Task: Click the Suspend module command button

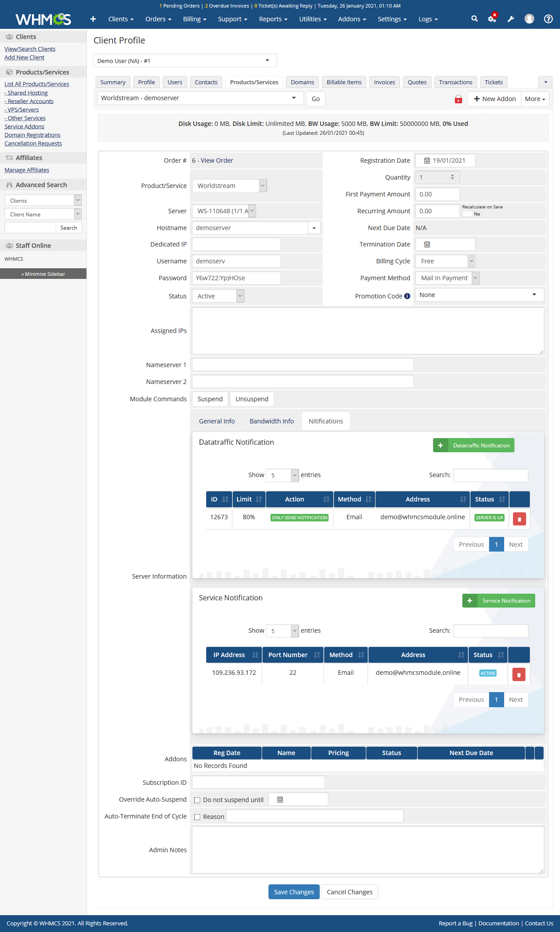Action: click(210, 399)
